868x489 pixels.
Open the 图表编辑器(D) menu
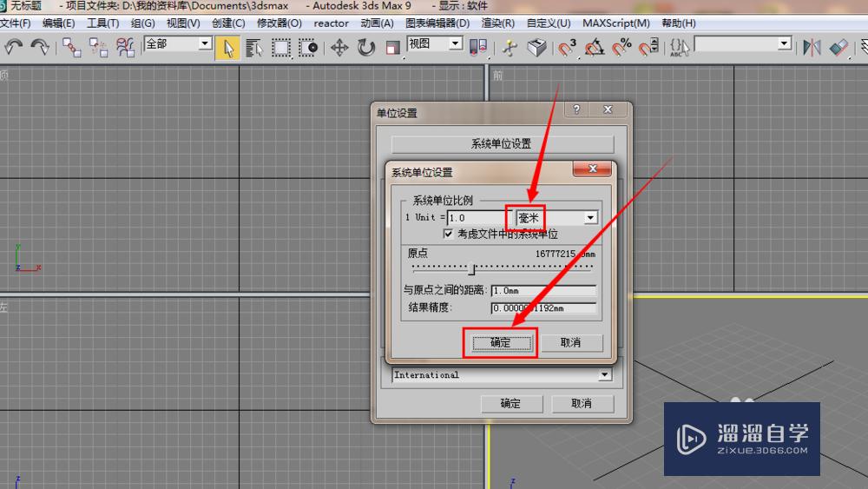pos(437,23)
